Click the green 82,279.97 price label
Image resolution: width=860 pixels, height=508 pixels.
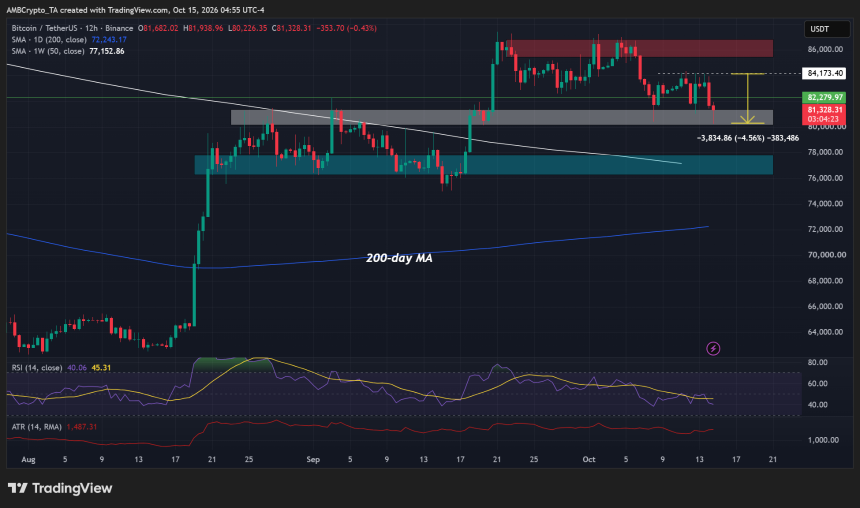coord(825,97)
